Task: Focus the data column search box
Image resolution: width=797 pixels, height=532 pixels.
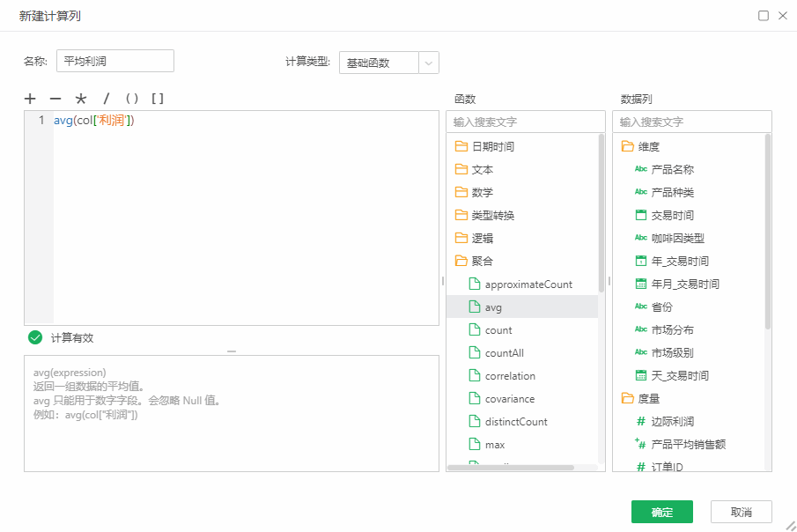Action: pyautogui.click(x=691, y=122)
